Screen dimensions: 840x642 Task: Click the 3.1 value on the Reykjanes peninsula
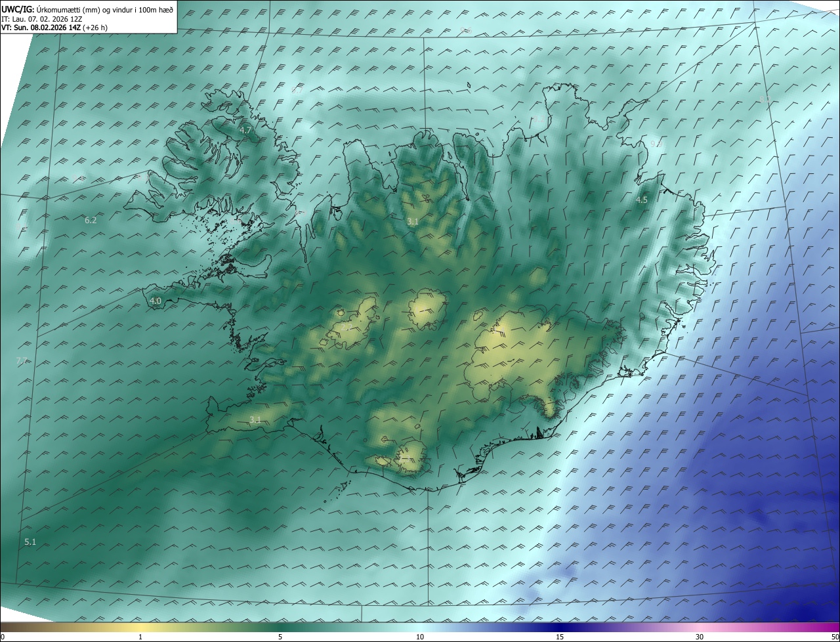point(255,419)
